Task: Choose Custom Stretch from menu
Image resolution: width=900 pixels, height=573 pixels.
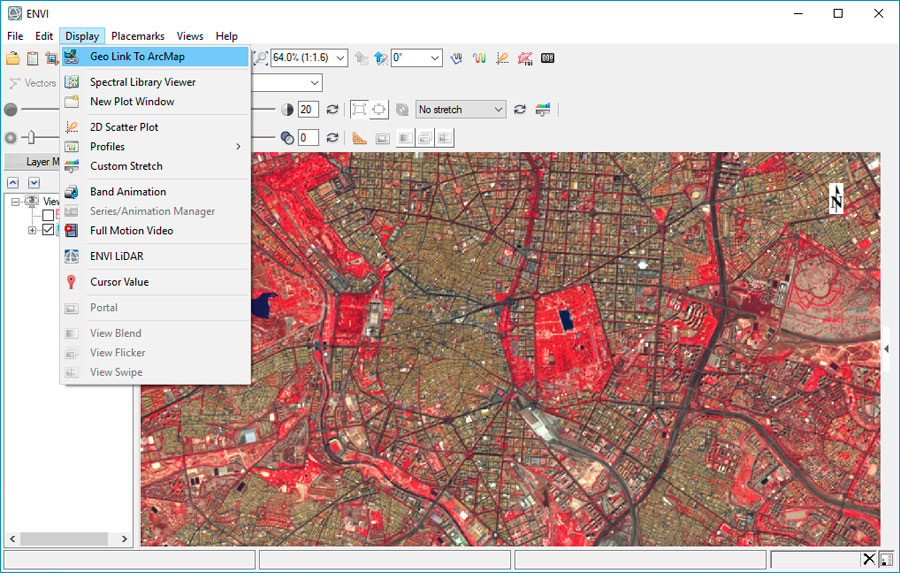Action: [x=156, y=166]
